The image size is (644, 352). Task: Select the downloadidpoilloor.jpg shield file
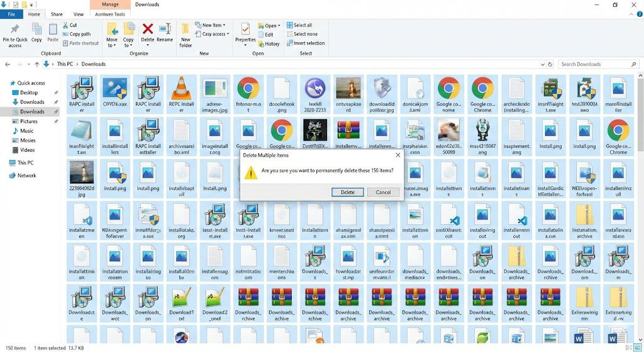click(382, 94)
